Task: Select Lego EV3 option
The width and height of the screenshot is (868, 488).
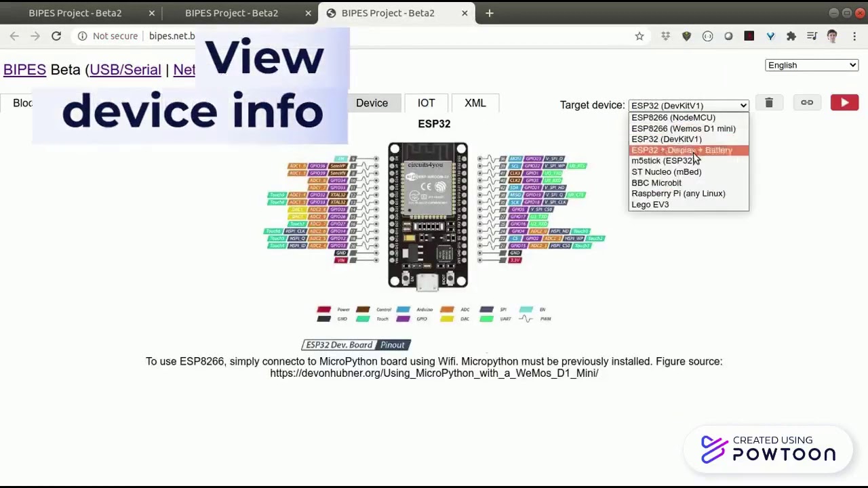Action: tap(688, 204)
